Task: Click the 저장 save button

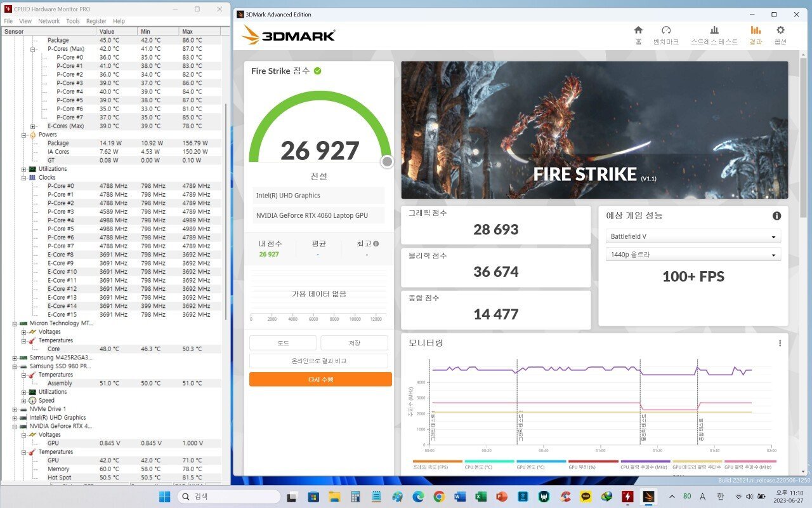Action: 354,343
